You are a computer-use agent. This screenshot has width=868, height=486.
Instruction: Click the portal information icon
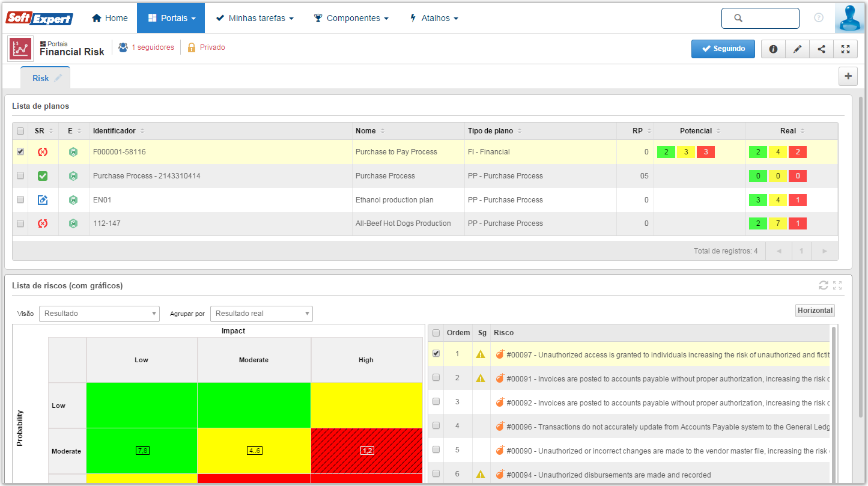click(x=773, y=49)
